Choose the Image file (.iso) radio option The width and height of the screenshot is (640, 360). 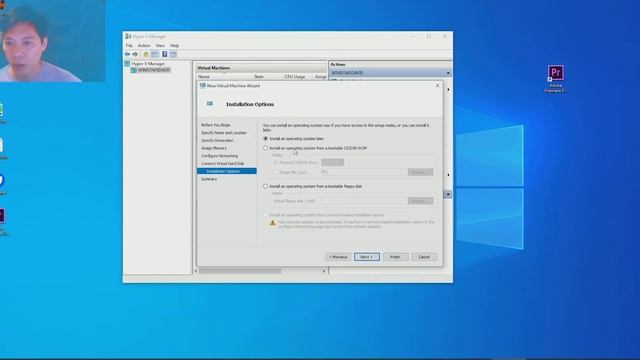pyautogui.click(x=276, y=172)
